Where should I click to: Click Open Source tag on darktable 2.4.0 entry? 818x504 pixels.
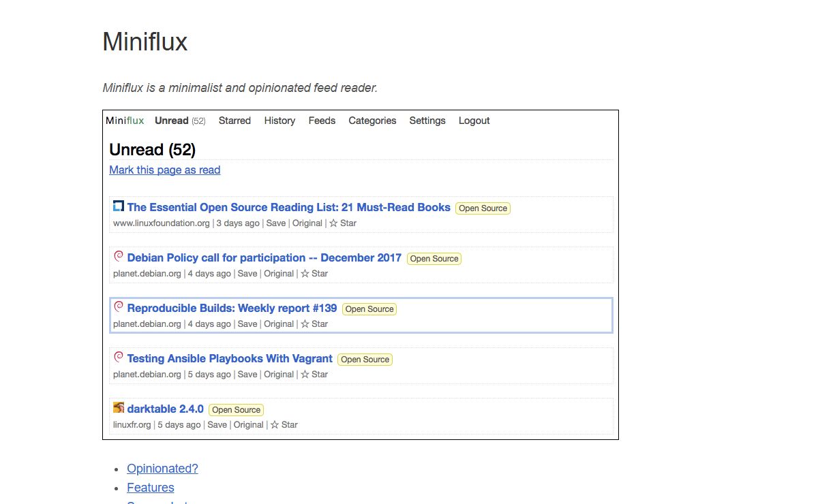pos(236,410)
